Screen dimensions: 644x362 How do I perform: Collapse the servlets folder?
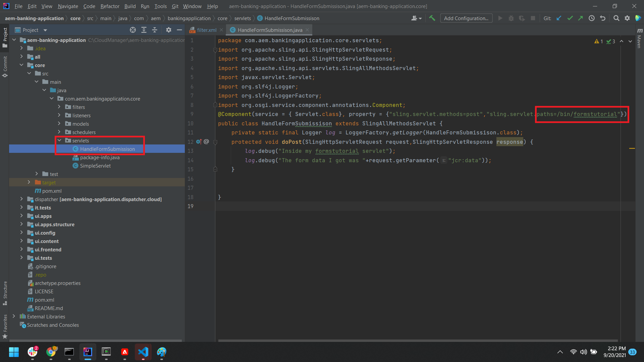tap(59, 140)
